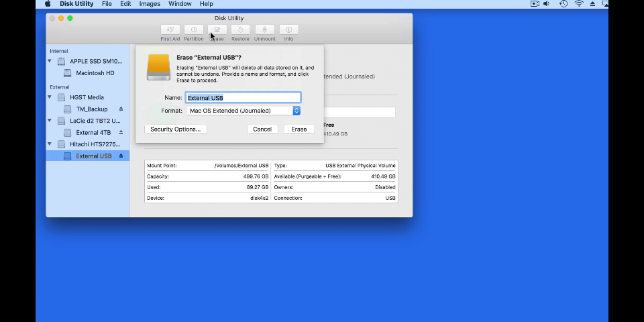Open the Info toolbar icon

point(288,30)
